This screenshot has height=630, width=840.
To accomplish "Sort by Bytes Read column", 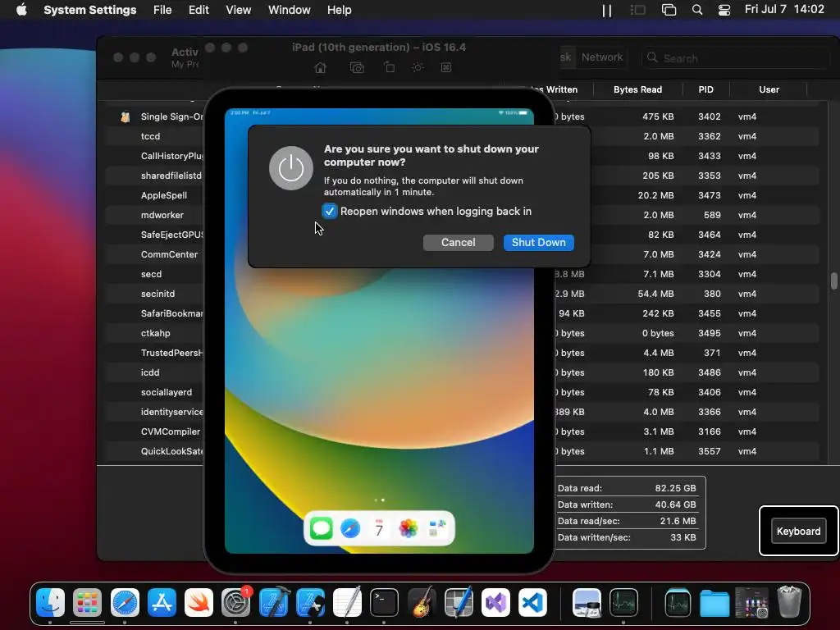I will pos(637,89).
